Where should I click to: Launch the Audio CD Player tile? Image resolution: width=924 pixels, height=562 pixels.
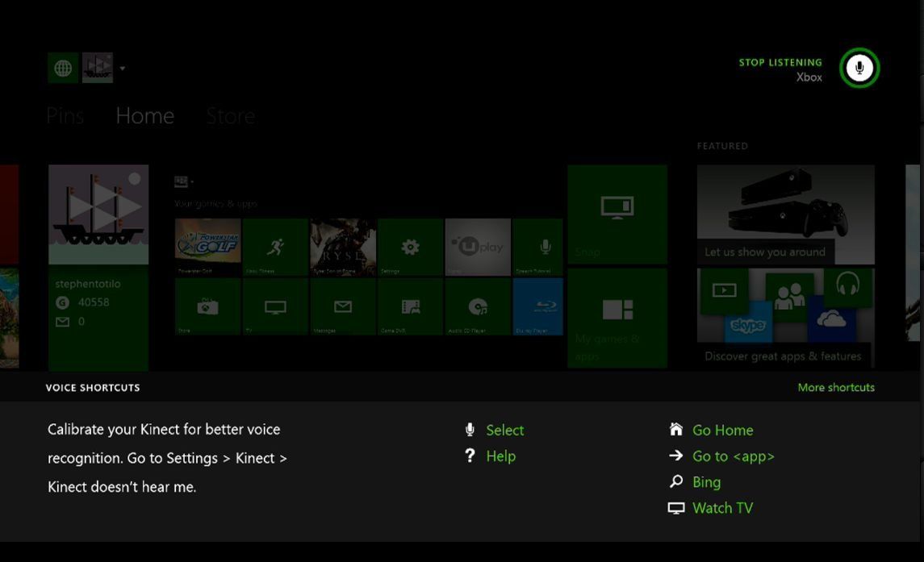pos(476,306)
